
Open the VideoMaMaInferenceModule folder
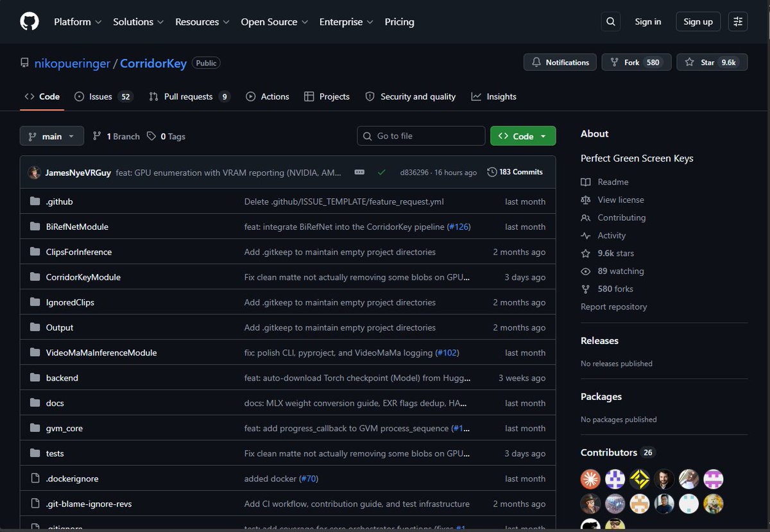(101, 353)
